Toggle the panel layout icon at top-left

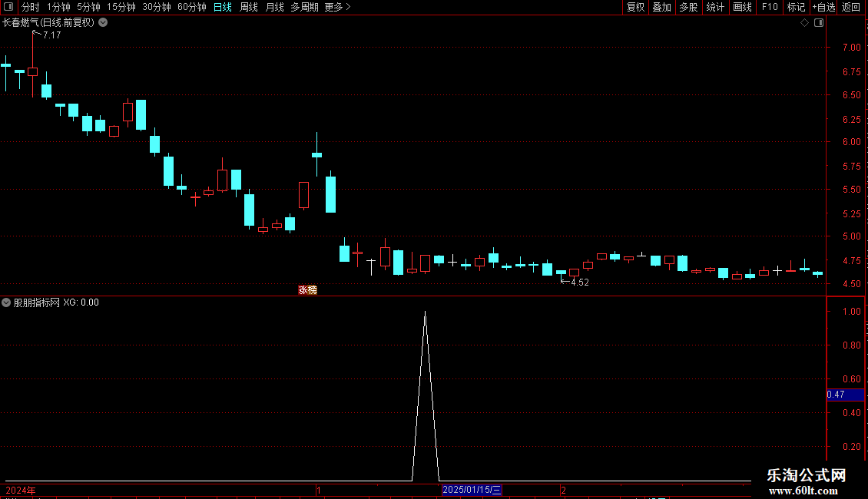point(8,7)
